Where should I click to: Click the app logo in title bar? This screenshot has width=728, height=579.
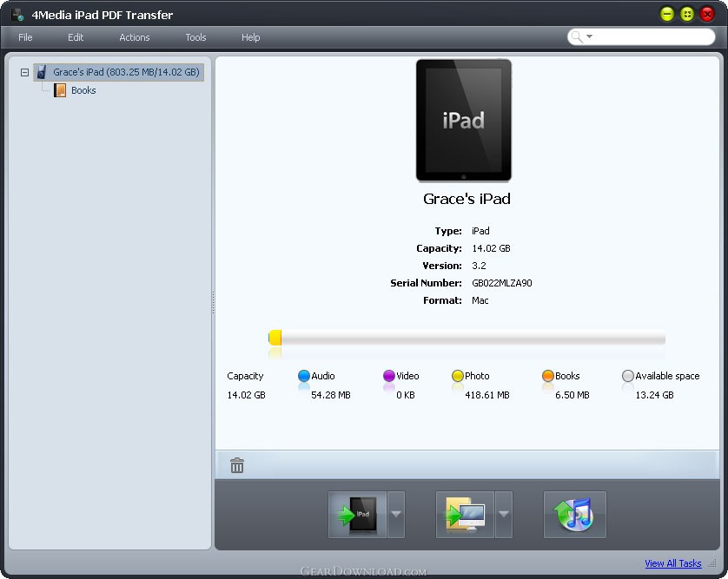17,15
